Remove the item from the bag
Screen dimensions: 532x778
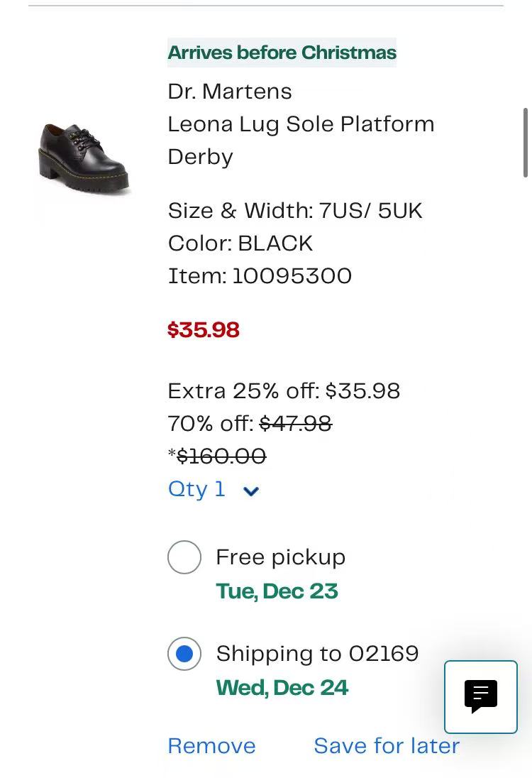[211, 746]
